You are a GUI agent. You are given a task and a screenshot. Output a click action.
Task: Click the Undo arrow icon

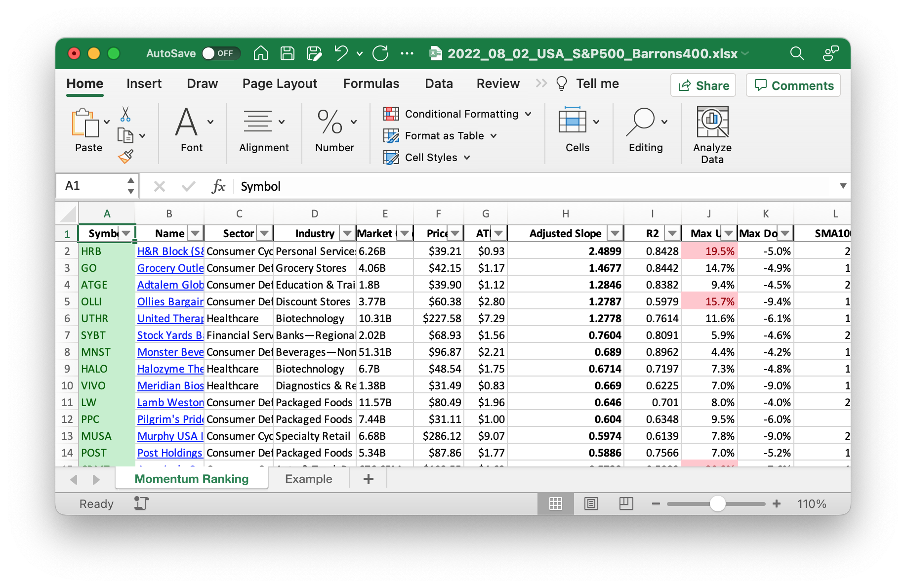click(x=341, y=53)
